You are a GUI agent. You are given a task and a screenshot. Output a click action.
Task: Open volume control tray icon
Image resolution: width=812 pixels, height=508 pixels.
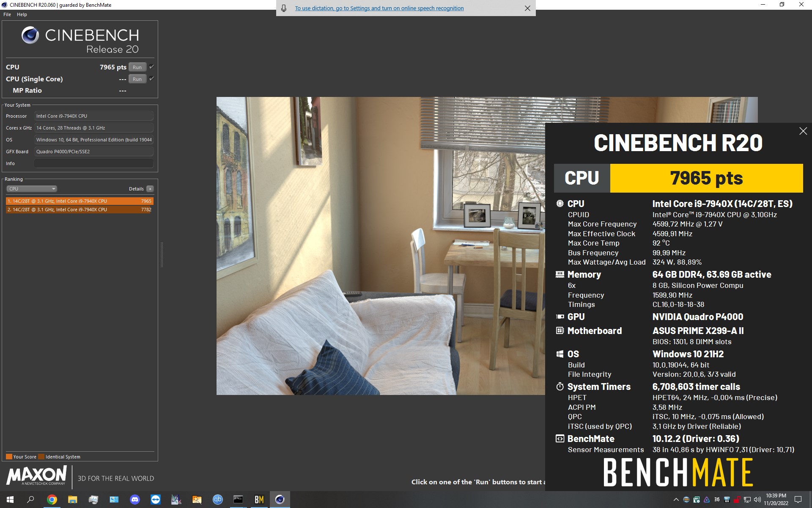click(x=757, y=500)
